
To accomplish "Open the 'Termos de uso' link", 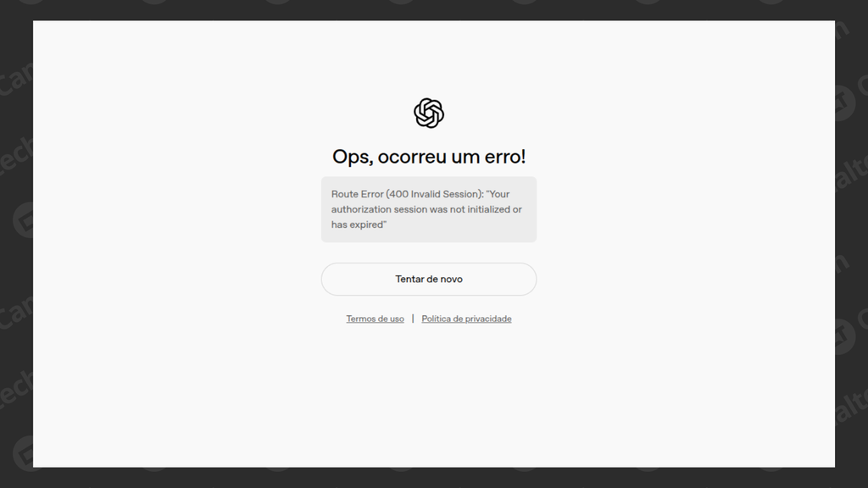I will [x=375, y=319].
